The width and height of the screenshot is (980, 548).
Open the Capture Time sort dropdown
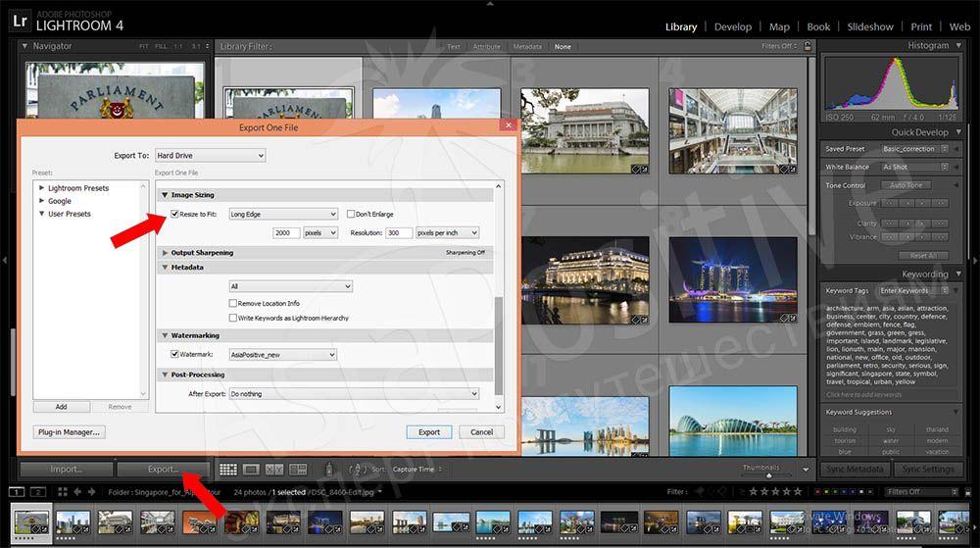(x=416, y=470)
